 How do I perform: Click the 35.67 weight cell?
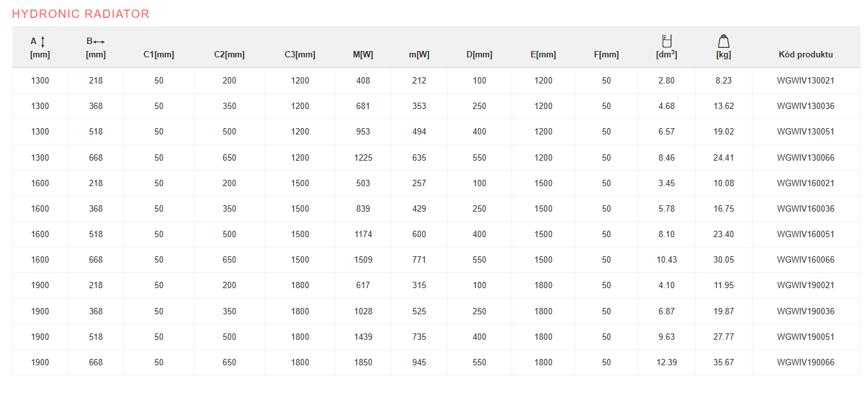point(723,363)
